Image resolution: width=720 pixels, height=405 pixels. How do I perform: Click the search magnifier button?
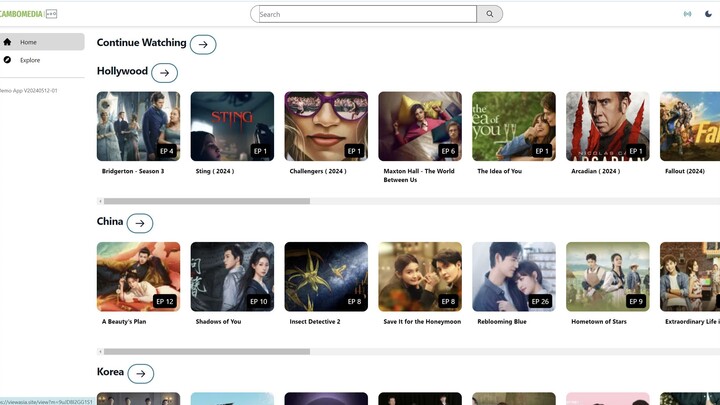(490, 14)
